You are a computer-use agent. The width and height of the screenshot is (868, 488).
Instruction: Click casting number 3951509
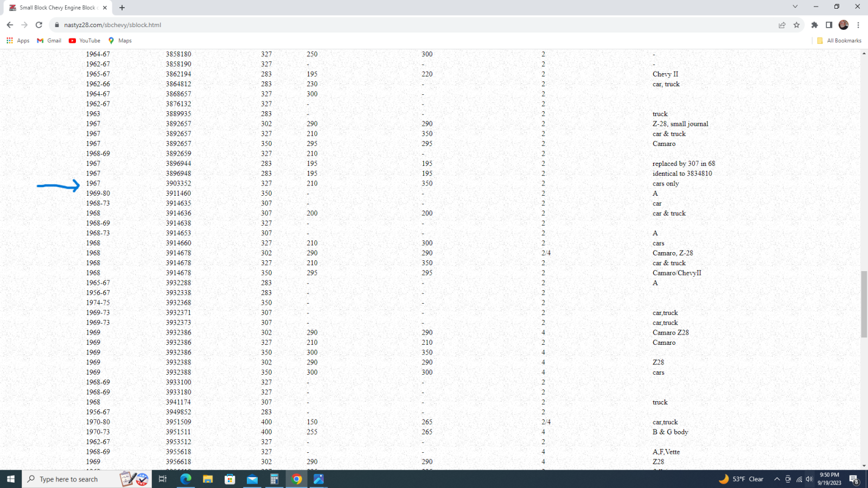point(178,422)
